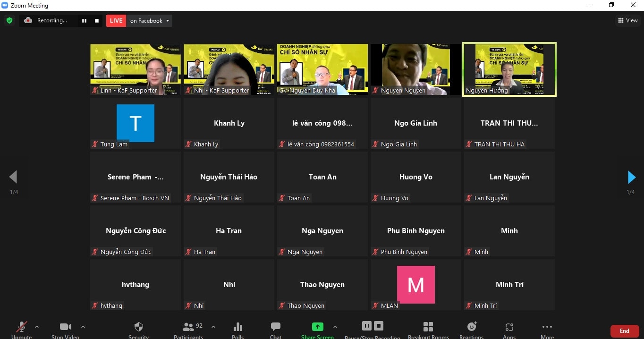
Task: Select Nguyễn Hưởng highlighted video tile
Action: (x=509, y=69)
